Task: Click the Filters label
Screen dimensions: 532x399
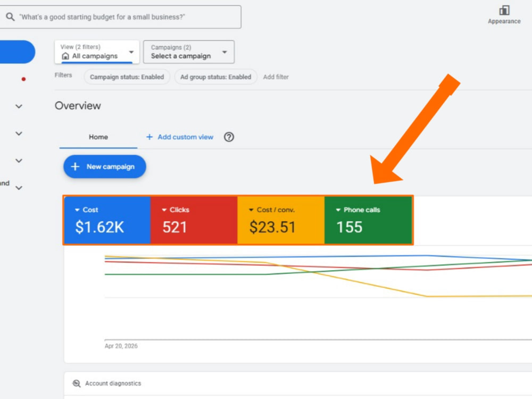Action: [63, 75]
